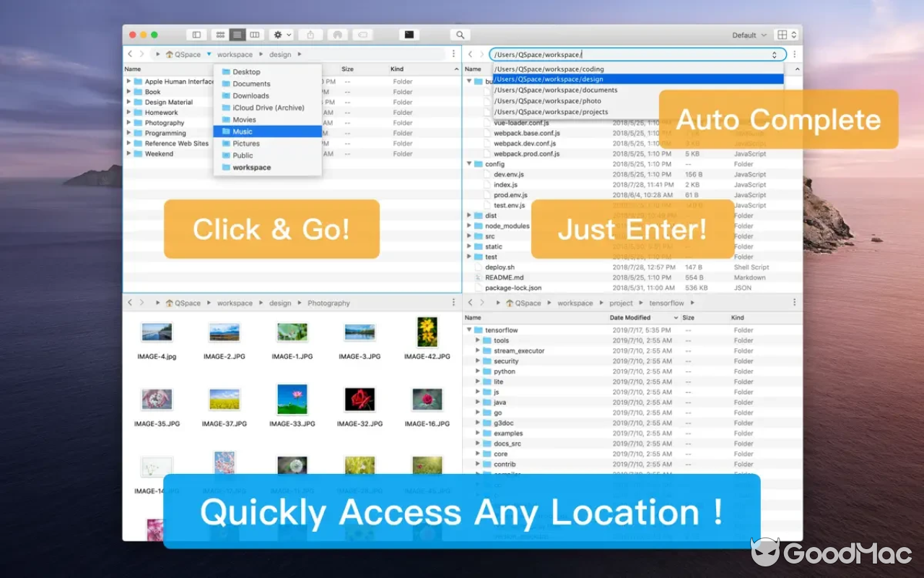Toggle the sidebar panel icon
Image resolution: width=924 pixels, height=578 pixels.
coord(196,34)
